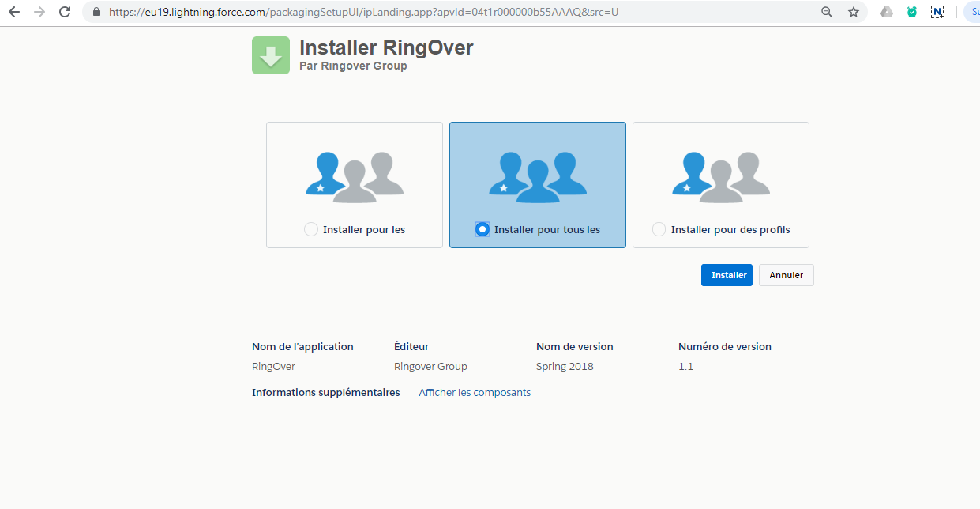Reload the page with the refresh icon
Image resolution: width=980 pixels, height=509 pixels.
coord(66,12)
